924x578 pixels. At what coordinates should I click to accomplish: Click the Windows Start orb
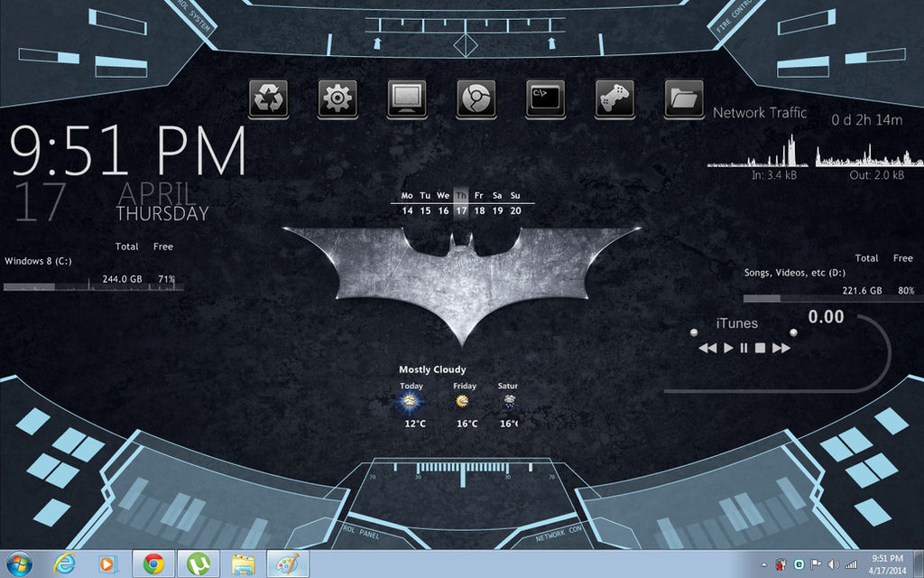pyautogui.click(x=20, y=564)
